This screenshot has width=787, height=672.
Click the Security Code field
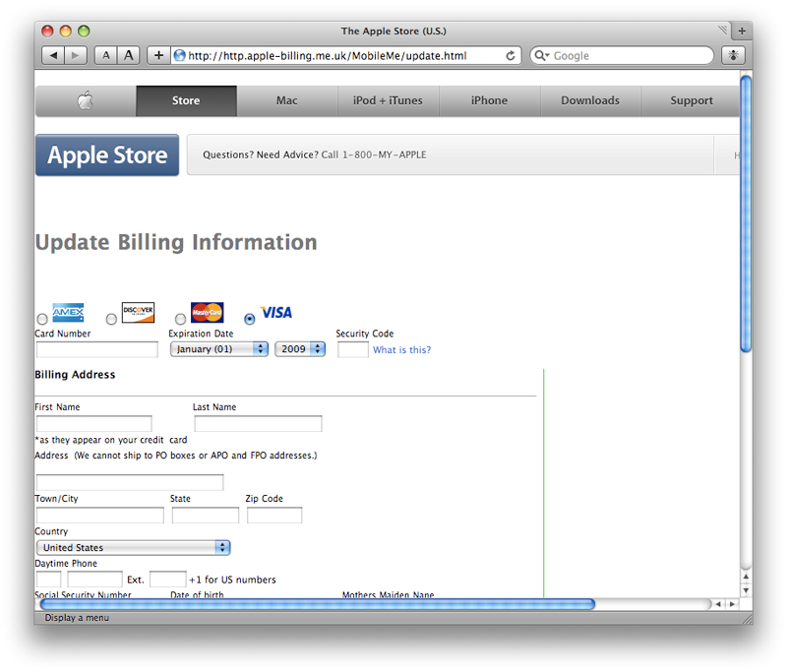point(353,349)
